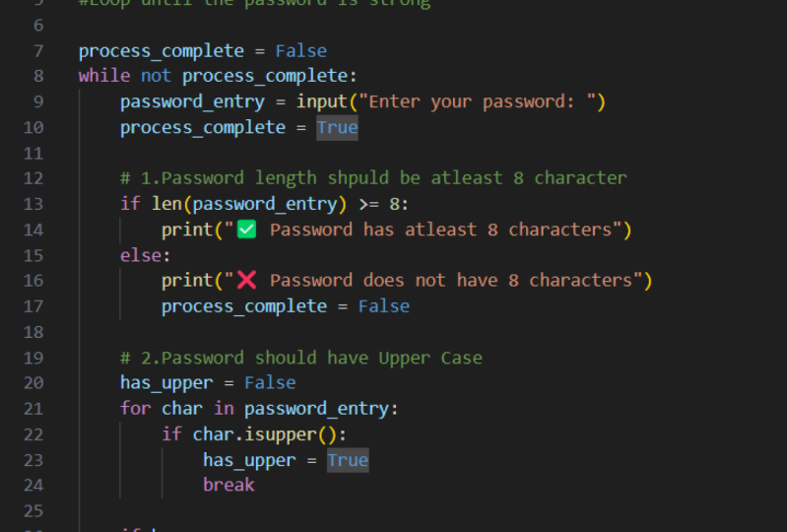
Task: Click line number 20 in the gutter
Action: (33, 382)
